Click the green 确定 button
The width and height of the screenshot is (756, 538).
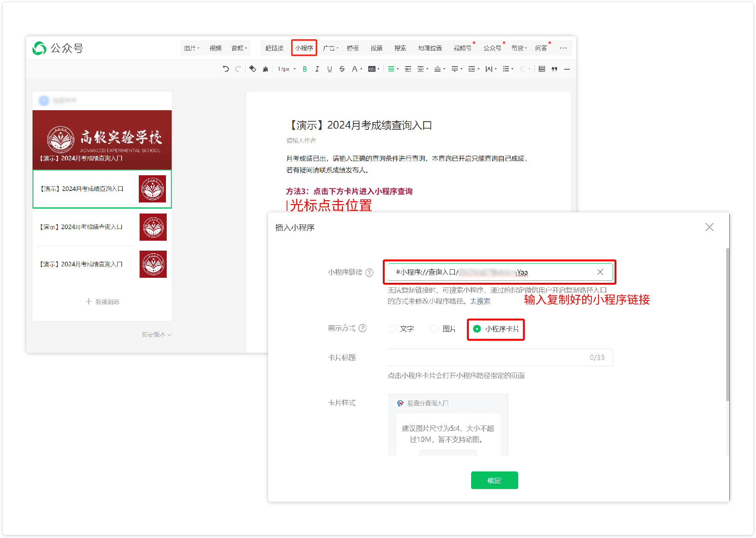coord(494,480)
